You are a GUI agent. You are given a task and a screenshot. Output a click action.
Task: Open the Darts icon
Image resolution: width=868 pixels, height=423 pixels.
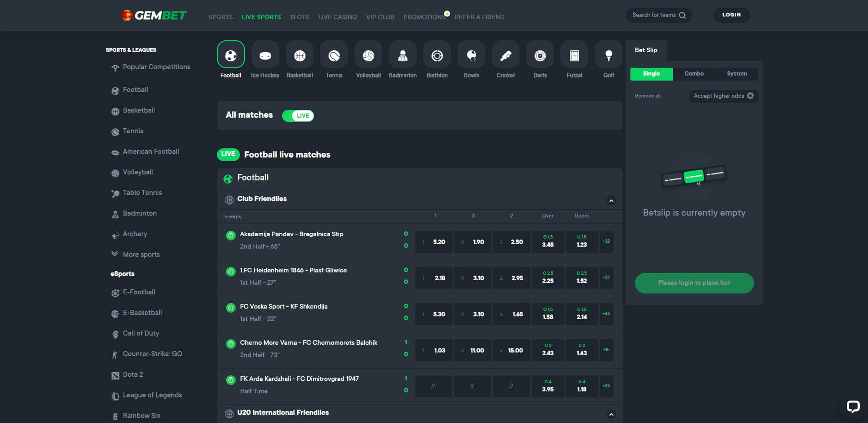(x=540, y=55)
